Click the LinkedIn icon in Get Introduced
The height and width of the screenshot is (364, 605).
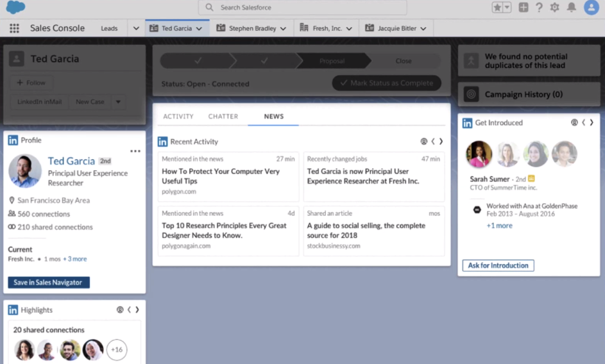tap(467, 123)
